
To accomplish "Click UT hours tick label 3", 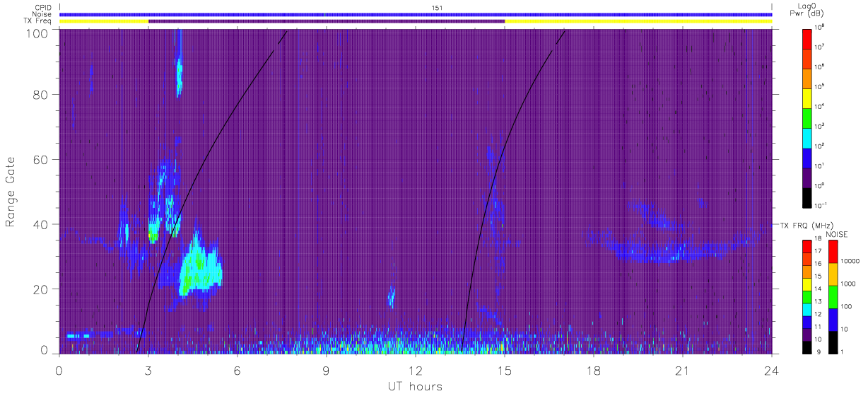I will tap(148, 370).
